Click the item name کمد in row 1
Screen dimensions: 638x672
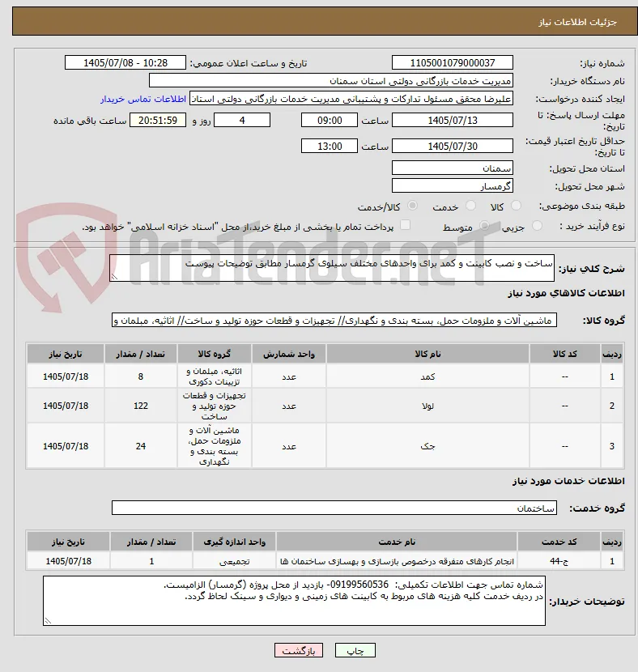(x=427, y=376)
